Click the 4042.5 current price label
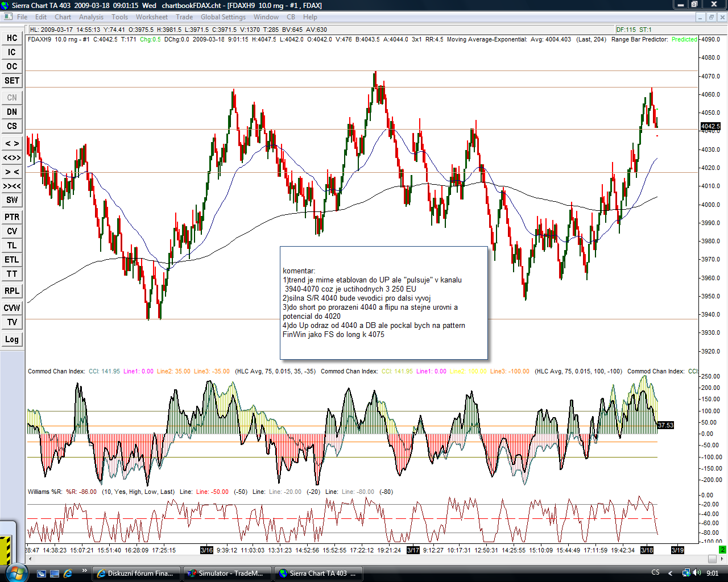The width and height of the screenshot is (728, 582). (710, 126)
